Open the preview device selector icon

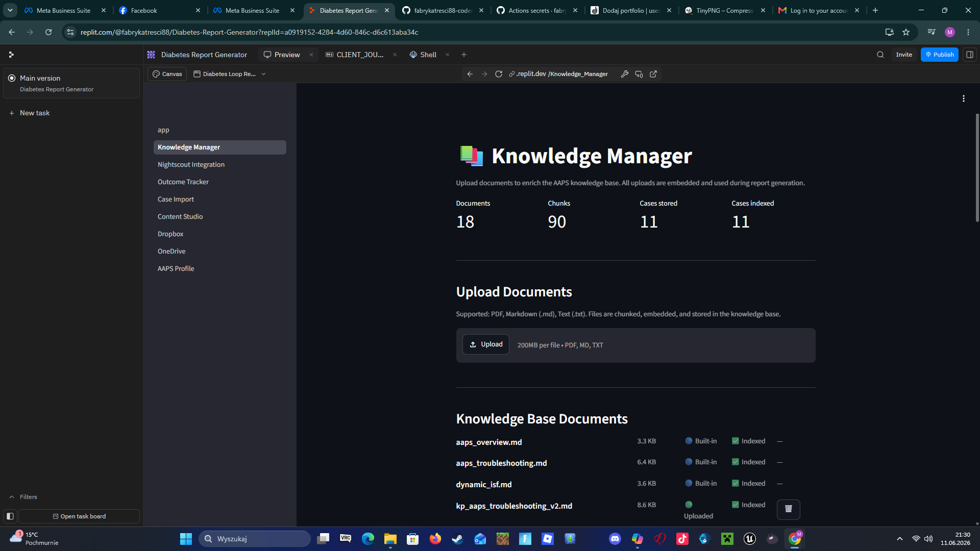[639, 74]
